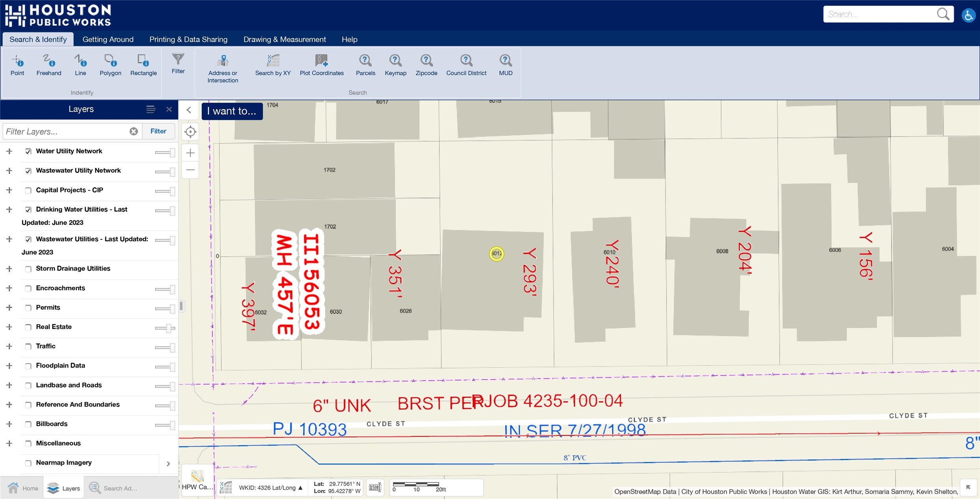Zoom in with the map plus button
The image size is (980, 499).
(190, 153)
